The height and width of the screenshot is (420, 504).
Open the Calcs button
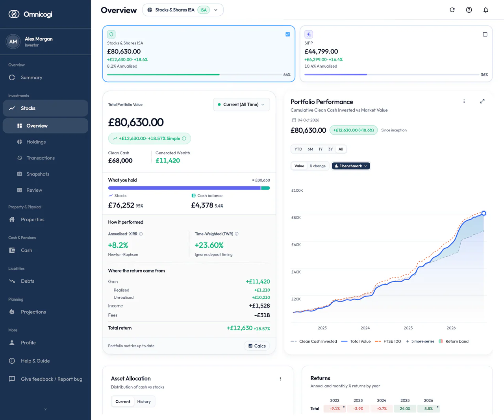click(257, 346)
